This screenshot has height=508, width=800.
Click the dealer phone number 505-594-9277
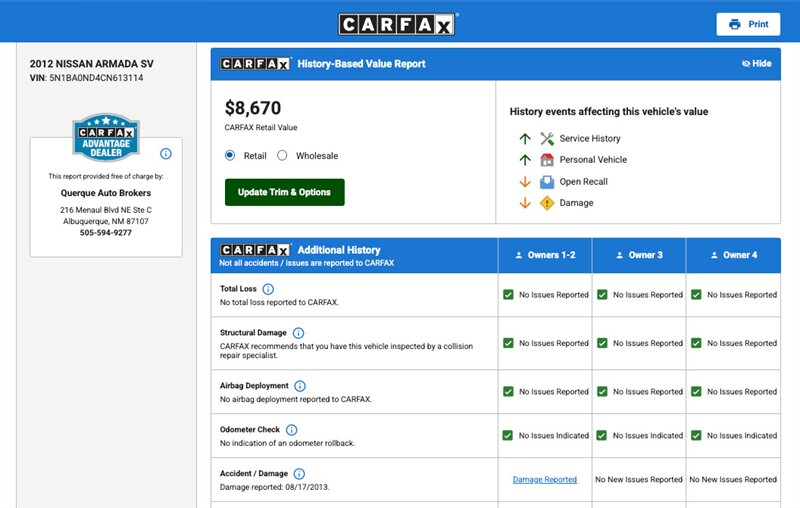[x=106, y=233]
